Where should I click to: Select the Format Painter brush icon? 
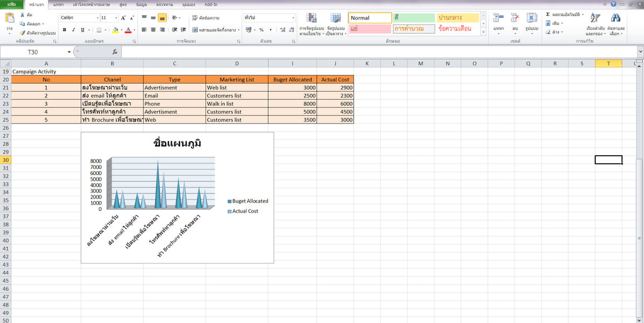click(22, 33)
